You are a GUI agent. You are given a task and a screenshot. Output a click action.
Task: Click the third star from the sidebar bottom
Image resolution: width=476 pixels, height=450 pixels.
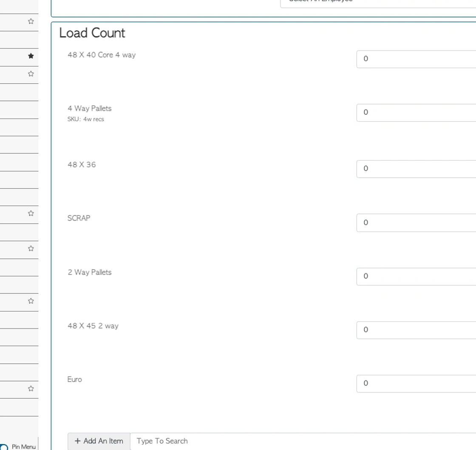[x=31, y=248]
